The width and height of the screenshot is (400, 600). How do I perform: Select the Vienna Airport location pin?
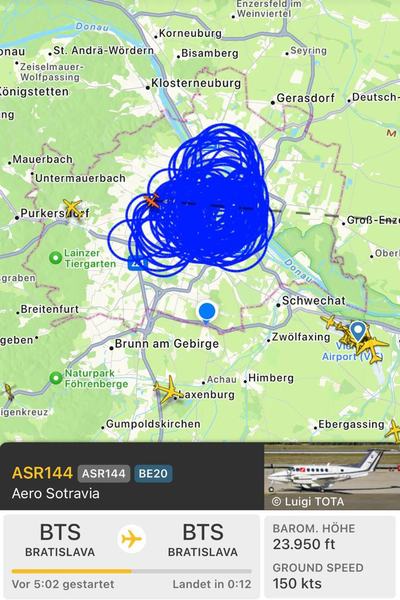(x=358, y=331)
